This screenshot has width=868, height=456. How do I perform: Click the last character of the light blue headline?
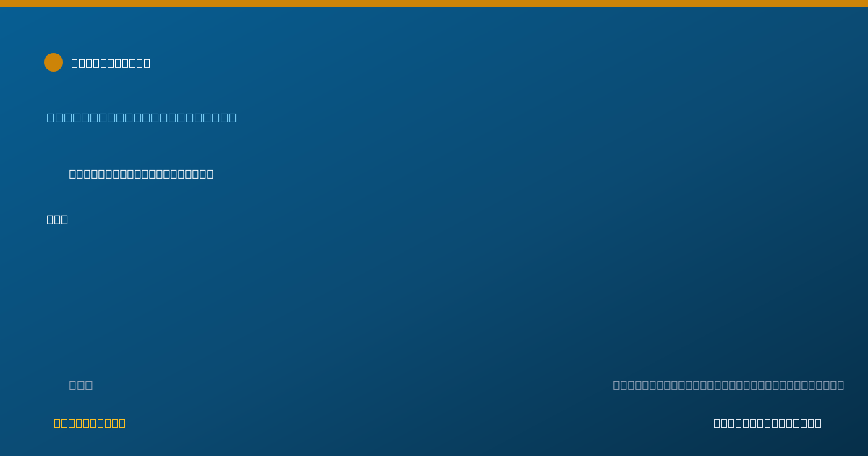232,117
